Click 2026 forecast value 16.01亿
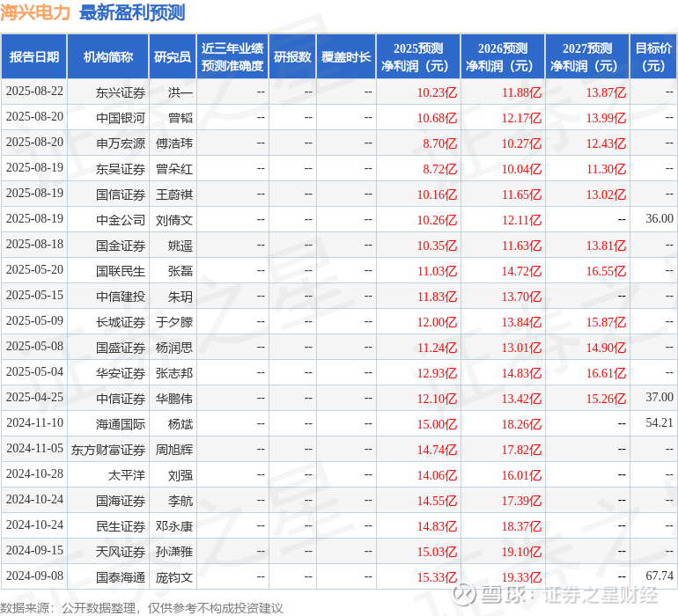 [521, 474]
